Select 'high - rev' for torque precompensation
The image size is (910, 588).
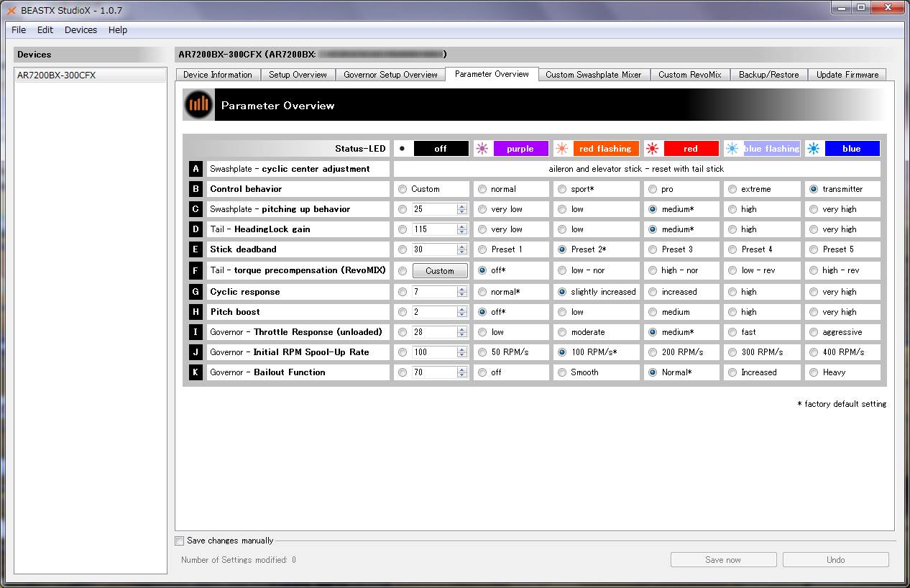pos(814,270)
